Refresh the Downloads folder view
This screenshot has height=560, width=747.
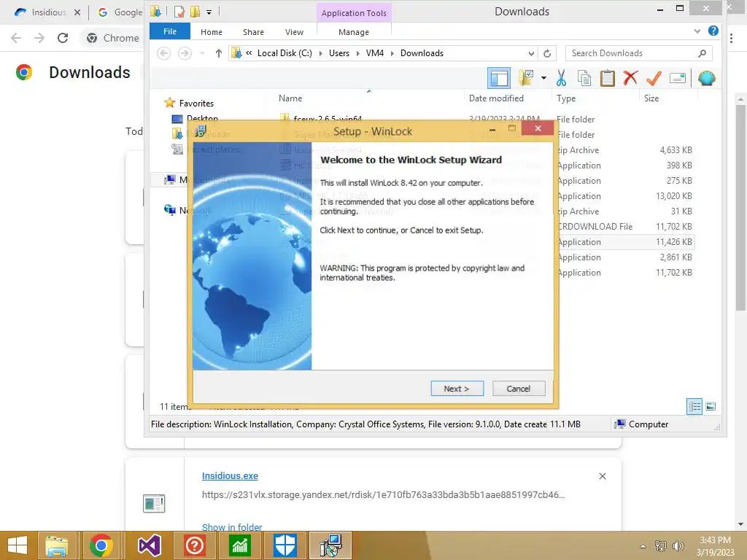click(x=547, y=53)
